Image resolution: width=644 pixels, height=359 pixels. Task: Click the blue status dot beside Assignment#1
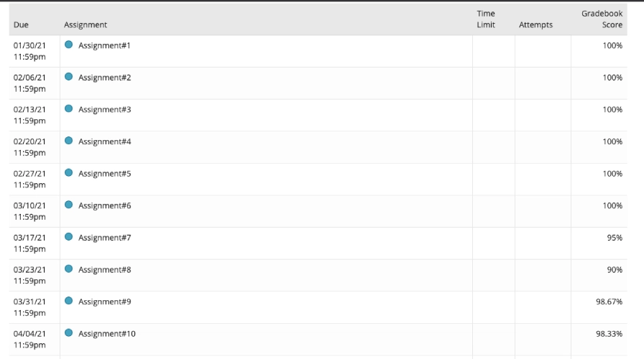[69, 45]
